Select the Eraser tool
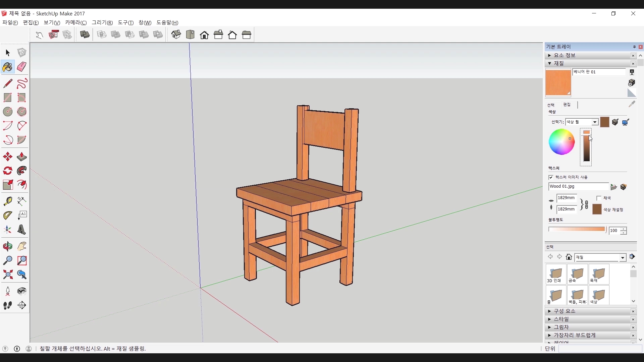This screenshot has height=362, width=644. (22, 67)
